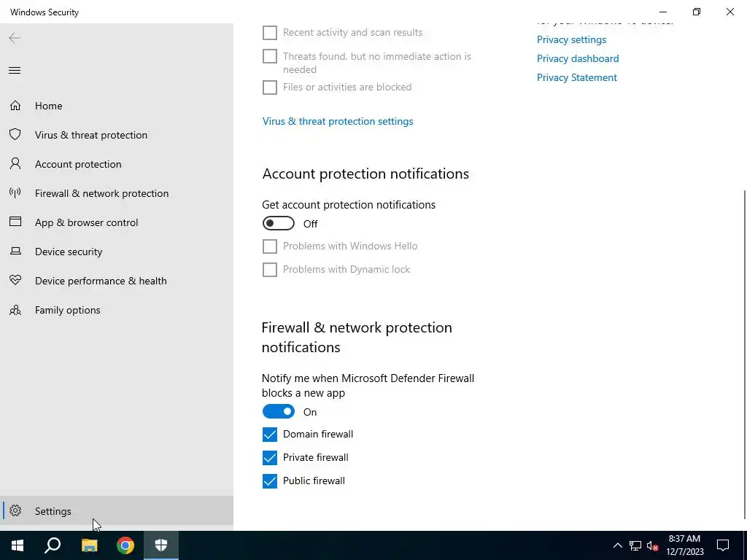This screenshot has width=747, height=560.
Task: Go to Virus & threat protection page
Action: [x=117, y=135]
